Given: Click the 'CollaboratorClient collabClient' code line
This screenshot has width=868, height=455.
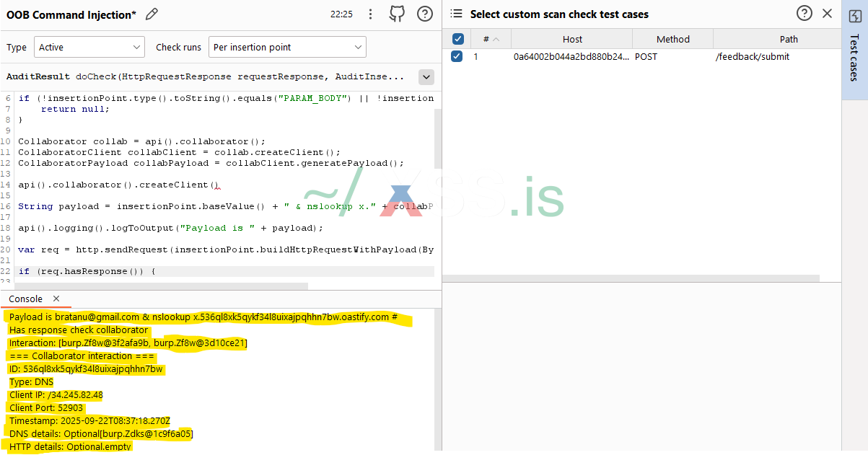Looking at the screenshot, I should point(180,152).
